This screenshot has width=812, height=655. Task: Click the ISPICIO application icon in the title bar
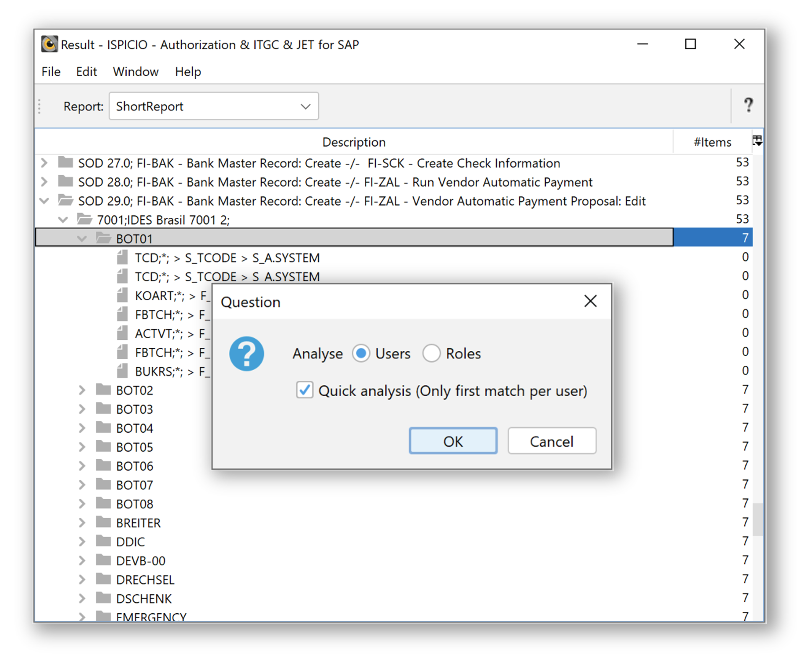tap(49, 44)
